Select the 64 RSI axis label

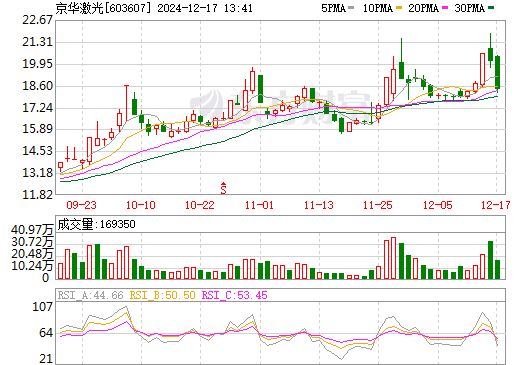coord(46,333)
